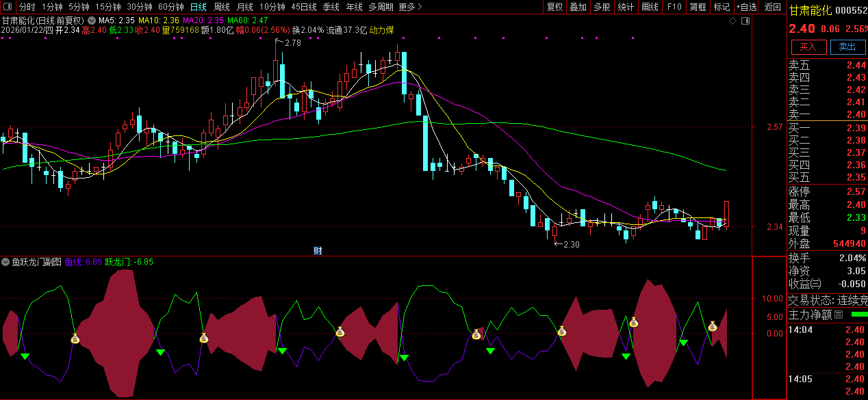
Task: Expand the 更多 timeframe options
Action: coord(410,7)
